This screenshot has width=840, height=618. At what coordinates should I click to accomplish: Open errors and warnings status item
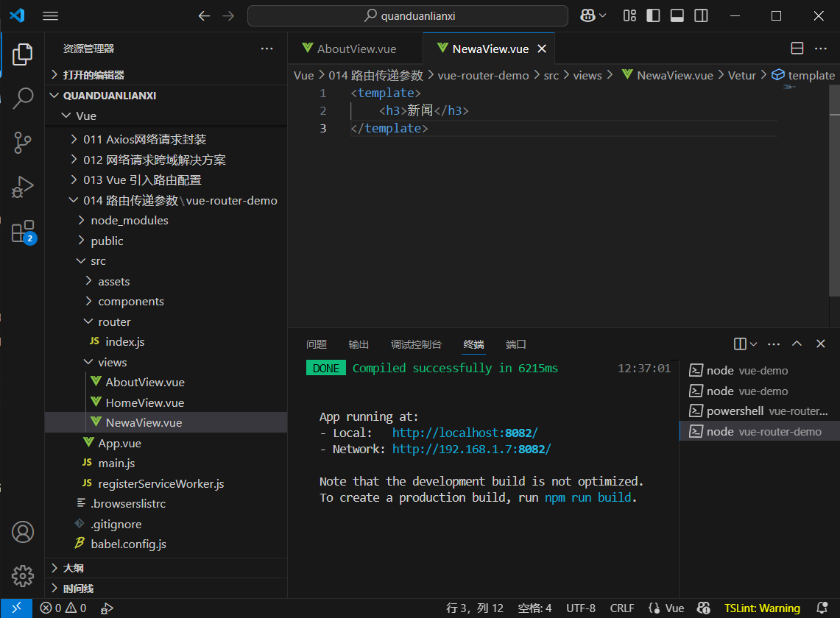coord(63,608)
